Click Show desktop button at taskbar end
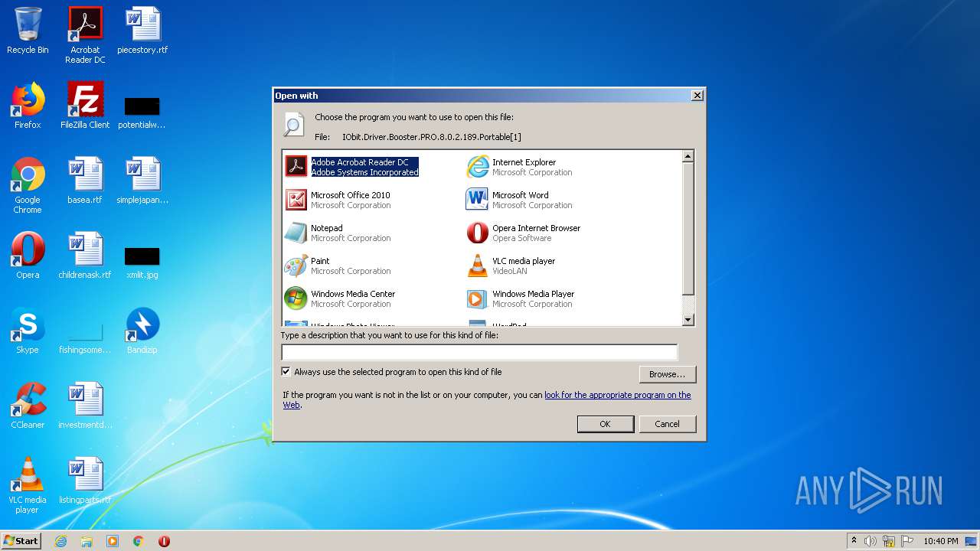Screen dimensions: 980x551 click(x=972, y=541)
